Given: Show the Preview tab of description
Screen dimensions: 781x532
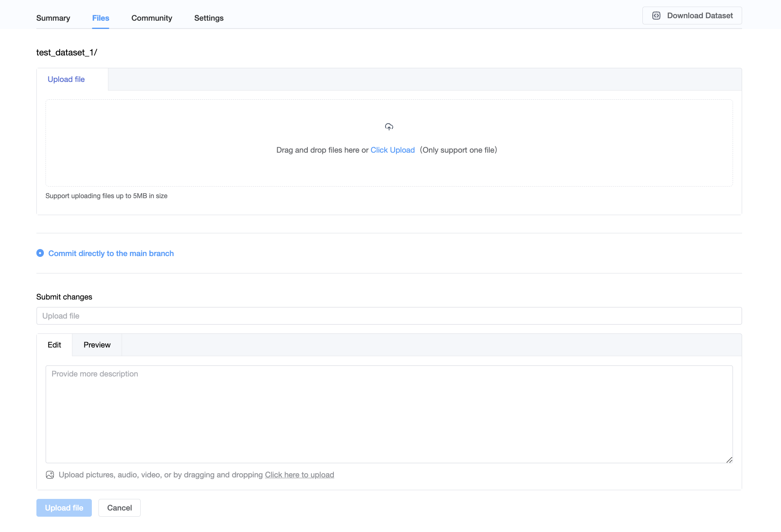Looking at the screenshot, I should click(97, 345).
